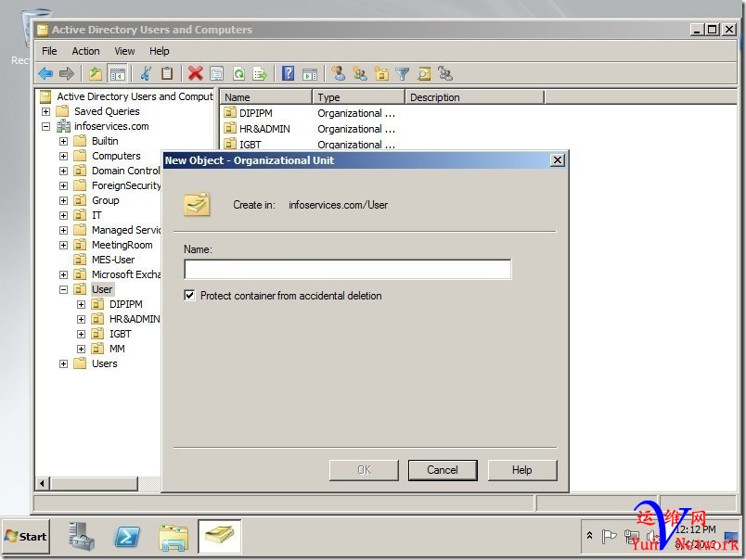Open the View menu
746x560 pixels.
[x=124, y=51]
